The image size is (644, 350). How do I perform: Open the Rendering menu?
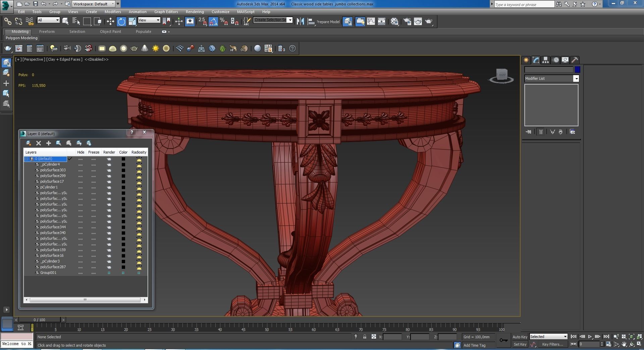tap(195, 12)
